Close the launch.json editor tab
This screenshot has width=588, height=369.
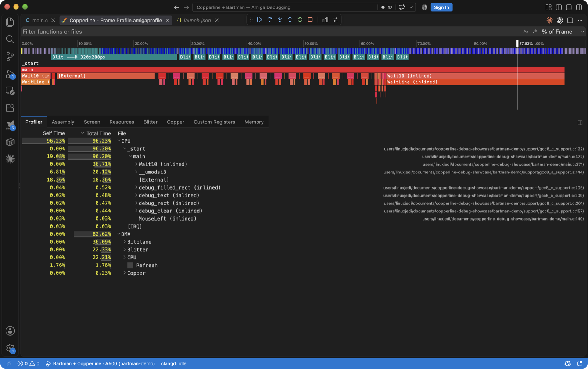point(217,20)
